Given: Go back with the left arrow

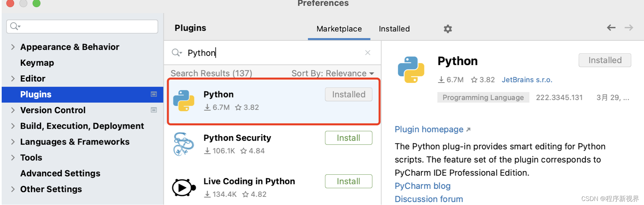Looking at the screenshot, I should pos(611,28).
